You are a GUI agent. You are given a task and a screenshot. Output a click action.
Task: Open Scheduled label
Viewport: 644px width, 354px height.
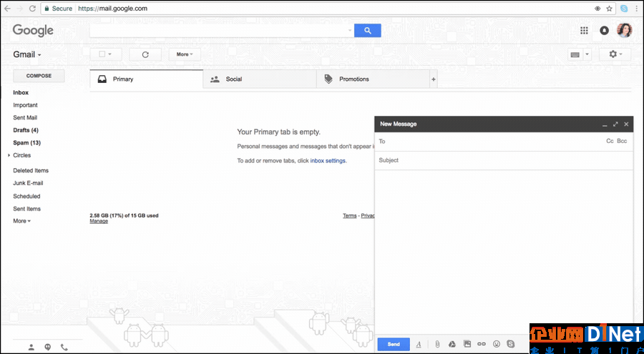26,196
